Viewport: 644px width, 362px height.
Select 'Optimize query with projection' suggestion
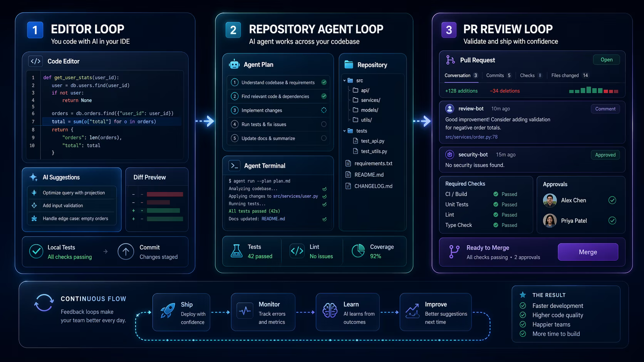(72, 193)
